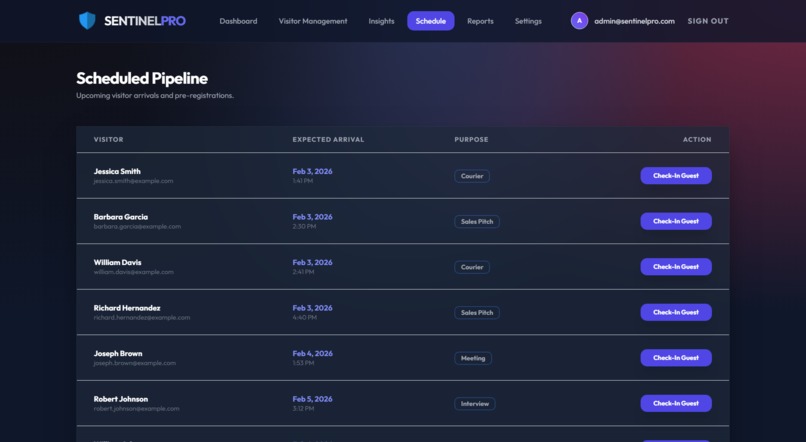The height and width of the screenshot is (442, 806).
Task: Click the 3:12 PM arrival time
Action: 303,409
